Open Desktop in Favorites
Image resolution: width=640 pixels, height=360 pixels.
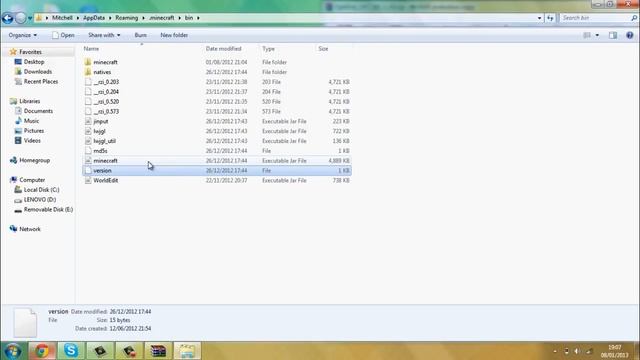click(33, 62)
